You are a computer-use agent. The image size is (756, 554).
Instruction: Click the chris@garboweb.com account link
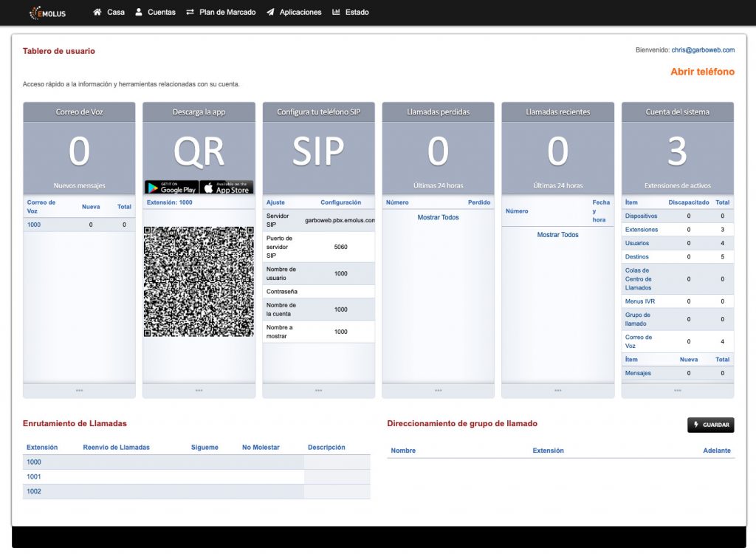click(x=703, y=49)
